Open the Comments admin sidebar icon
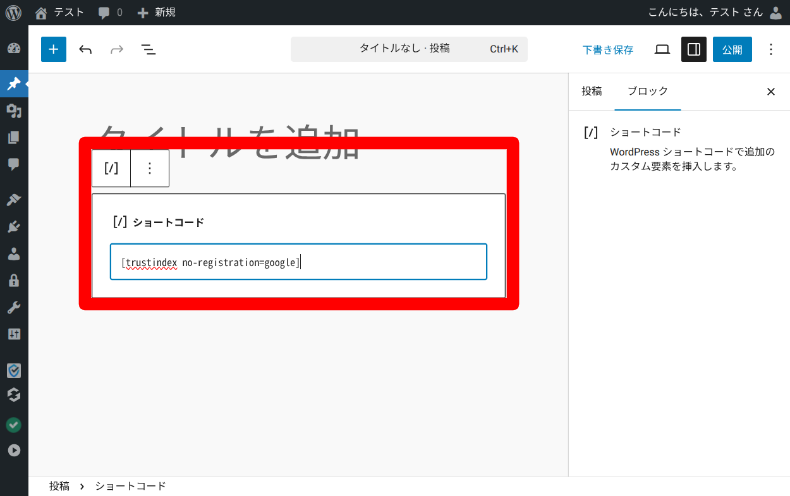790x496 pixels. click(x=14, y=164)
